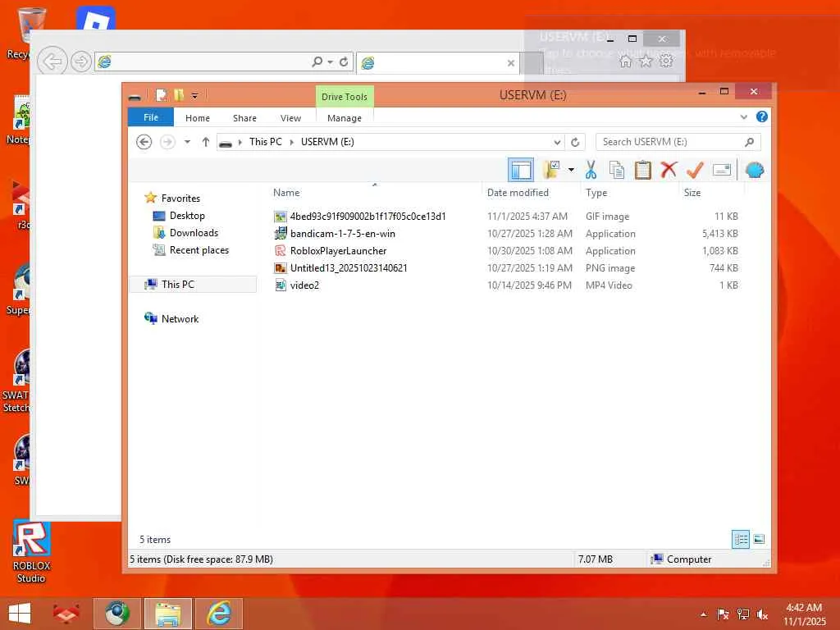
Task: Open the recent locations dropdown arrow
Action: [187, 142]
